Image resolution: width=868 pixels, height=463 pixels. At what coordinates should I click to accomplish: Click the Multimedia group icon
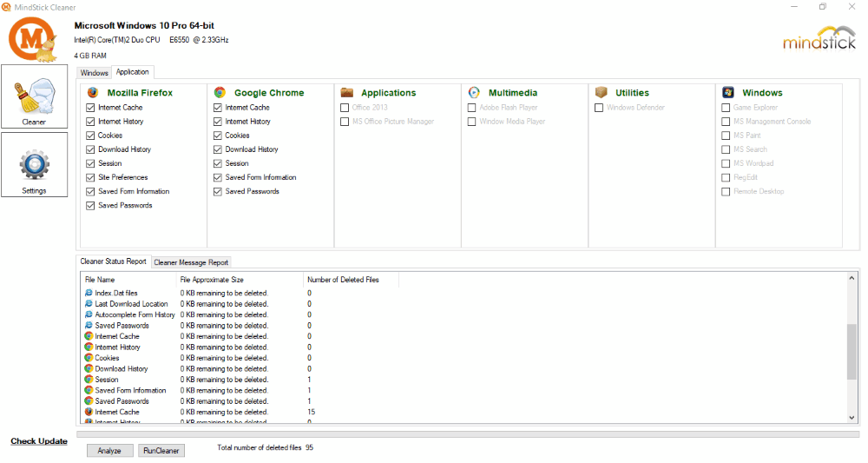[474, 92]
